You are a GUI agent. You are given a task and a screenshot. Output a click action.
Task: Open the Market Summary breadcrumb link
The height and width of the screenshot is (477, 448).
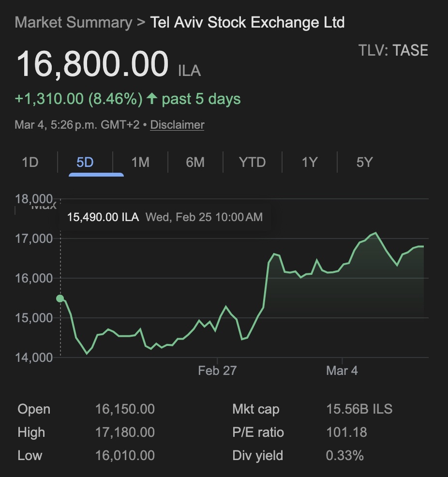tap(73, 22)
